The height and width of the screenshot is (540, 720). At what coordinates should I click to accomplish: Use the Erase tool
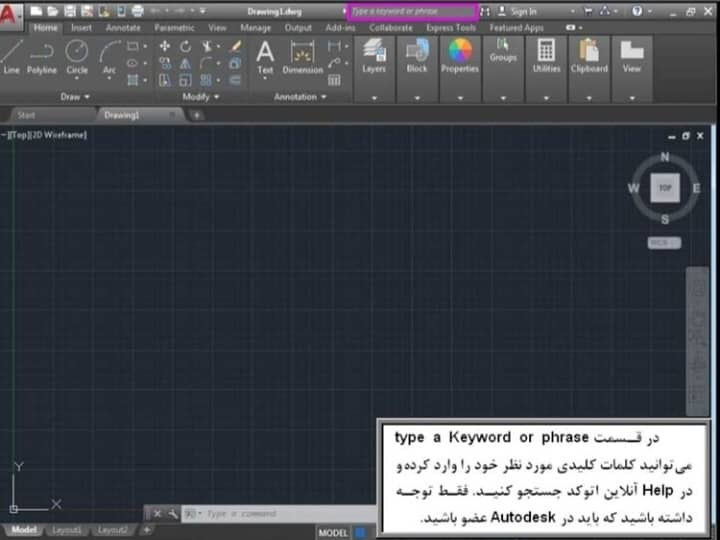pyautogui.click(x=236, y=46)
